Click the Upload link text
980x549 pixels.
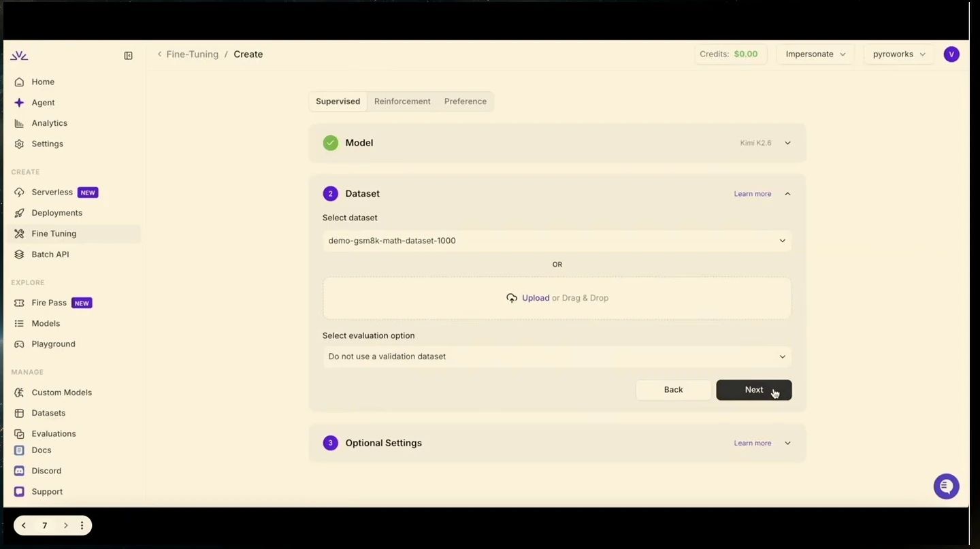(x=536, y=298)
